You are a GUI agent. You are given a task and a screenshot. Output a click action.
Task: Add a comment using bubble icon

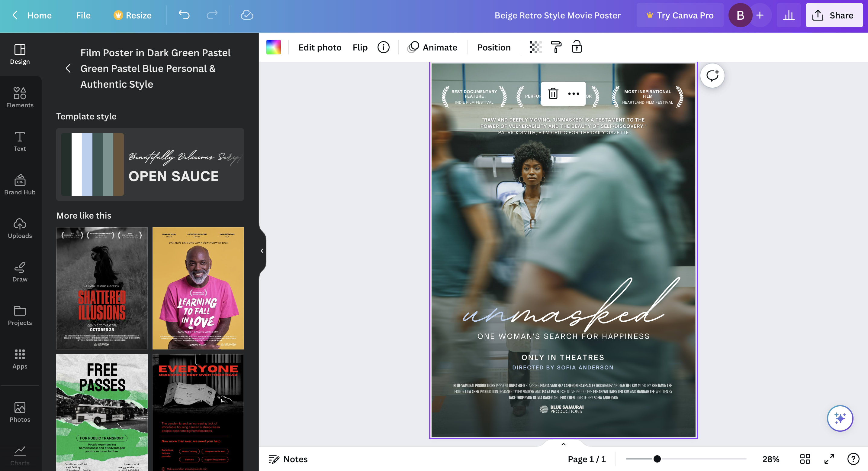712,76
